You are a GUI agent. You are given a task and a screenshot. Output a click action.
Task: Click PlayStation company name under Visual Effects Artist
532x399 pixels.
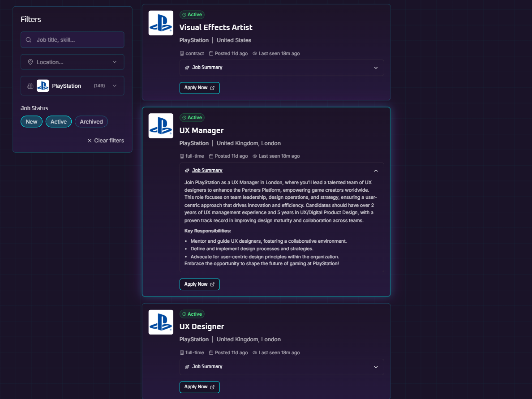pyautogui.click(x=194, y=40)
